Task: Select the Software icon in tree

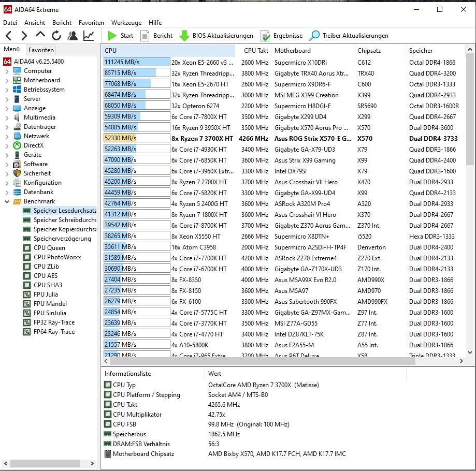Action: tap(17, 164)
